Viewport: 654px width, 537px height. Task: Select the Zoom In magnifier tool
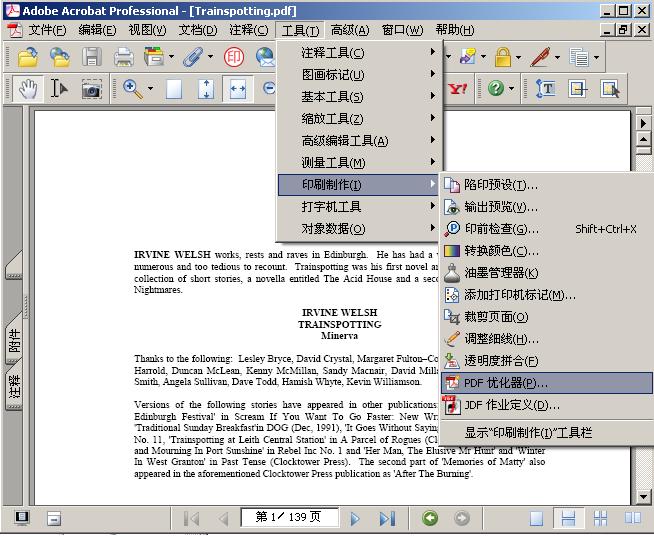point(132,89)
